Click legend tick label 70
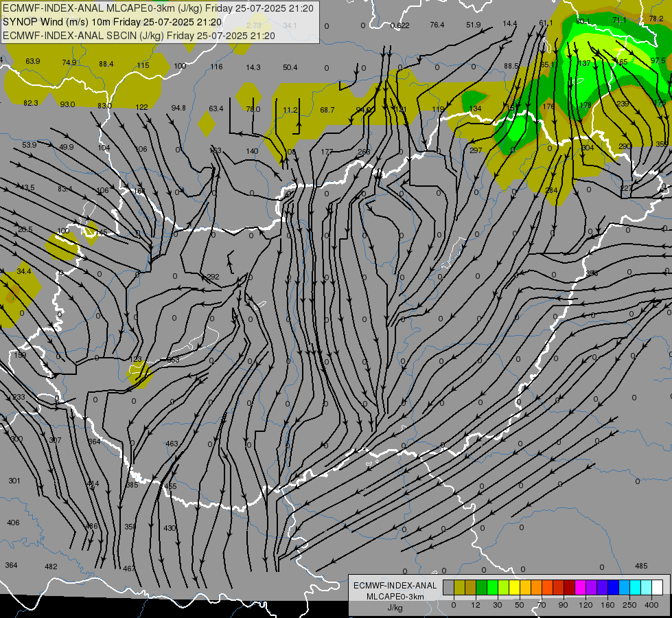 [542, 605]
